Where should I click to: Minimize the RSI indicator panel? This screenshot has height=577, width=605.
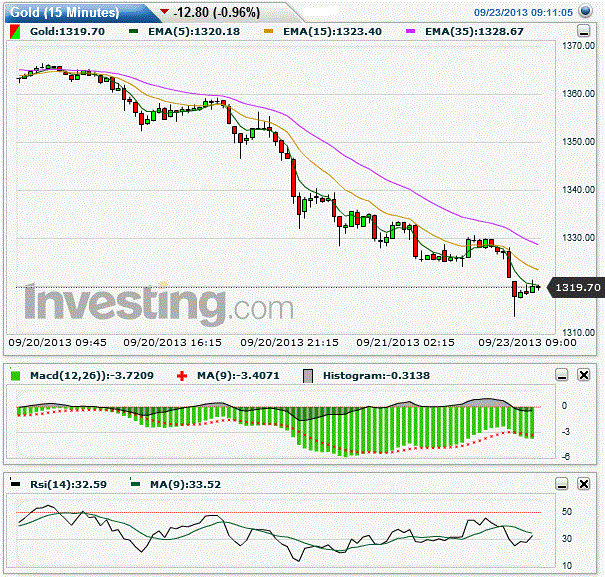562,484
